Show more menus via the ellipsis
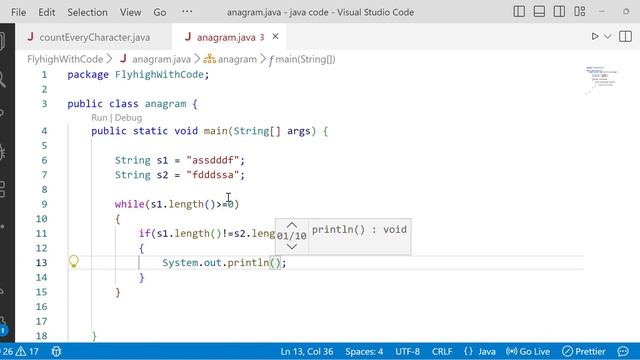The height and width of the screenshot is (360, 640). 187,11
